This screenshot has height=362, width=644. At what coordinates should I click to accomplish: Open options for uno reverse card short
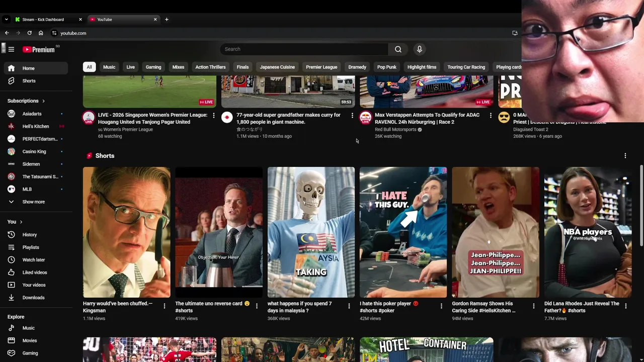point(257,306)
